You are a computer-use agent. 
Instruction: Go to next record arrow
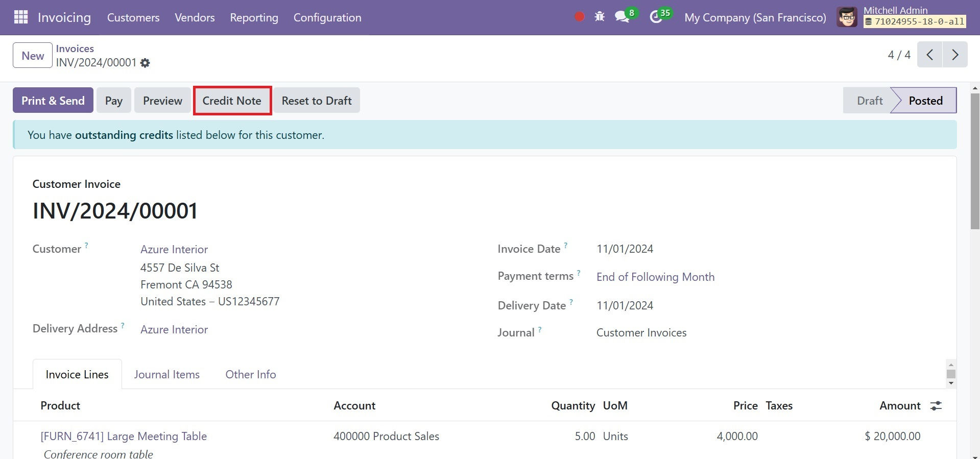tap(955, 55)
